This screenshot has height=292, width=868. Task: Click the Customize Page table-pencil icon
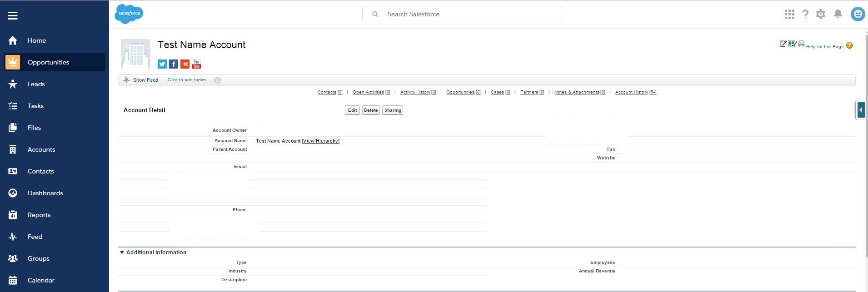(x=792, y=44)
